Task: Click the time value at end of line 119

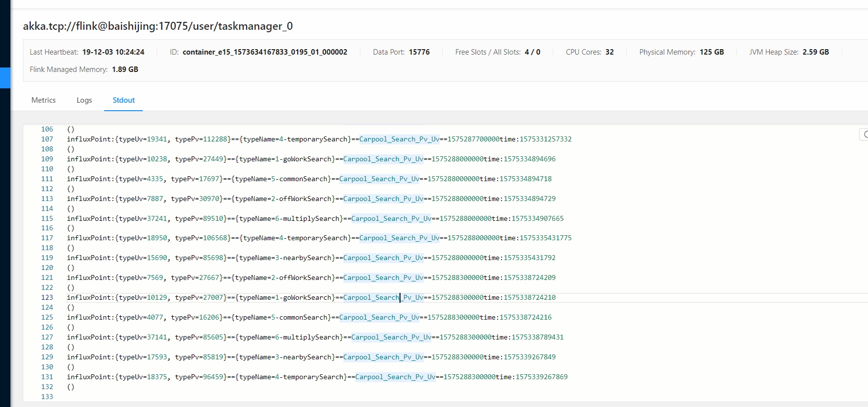Action: pyautogui.click(x=530, y=258)
